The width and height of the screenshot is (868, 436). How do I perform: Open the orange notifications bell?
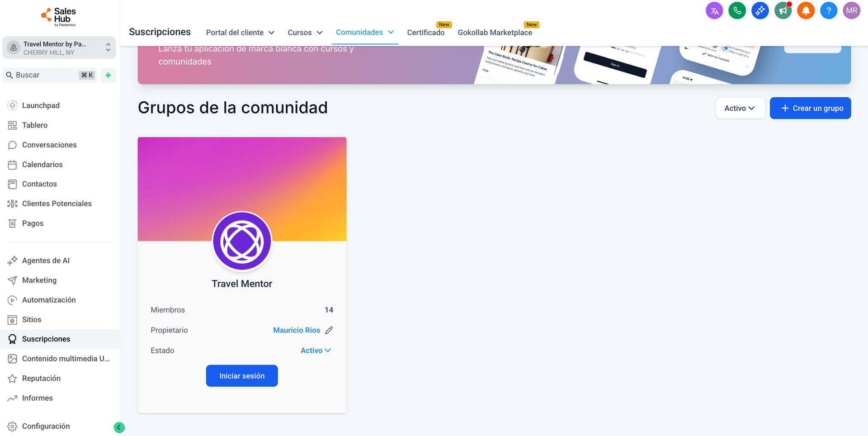coord(806,10)
